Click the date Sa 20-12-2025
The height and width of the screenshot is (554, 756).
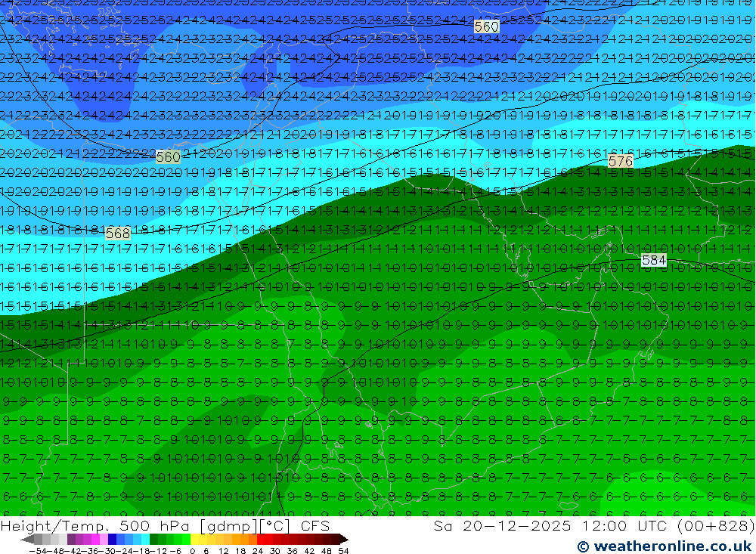click(x=503, y=526)
